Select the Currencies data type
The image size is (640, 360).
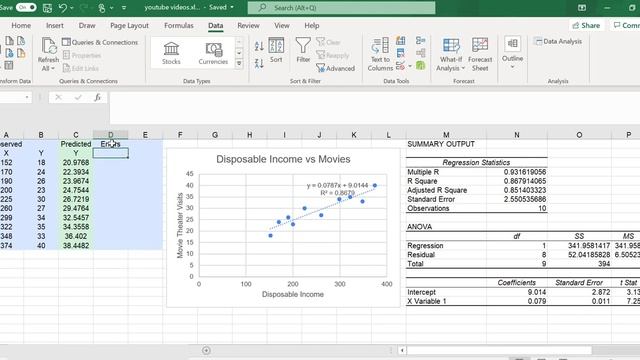point(213,53)
